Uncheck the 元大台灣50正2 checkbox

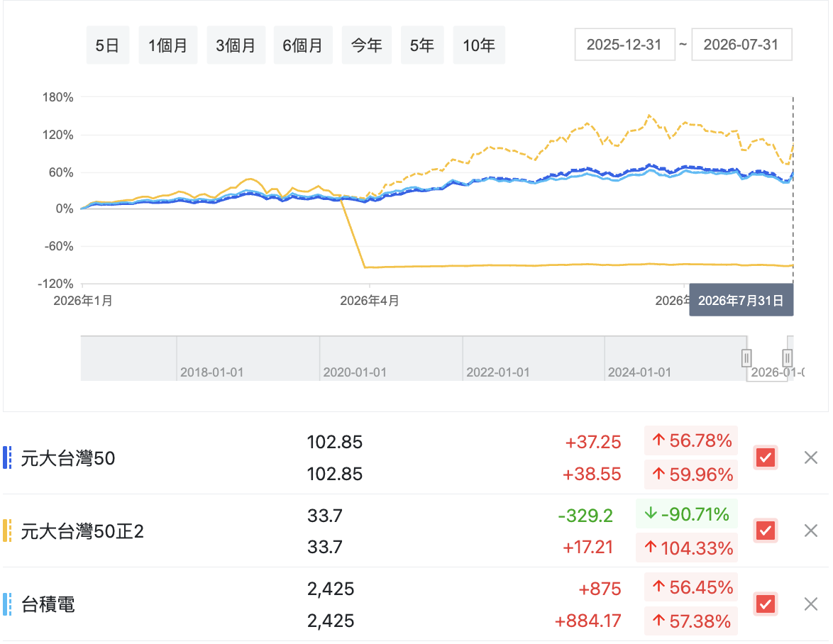point(766,531)
